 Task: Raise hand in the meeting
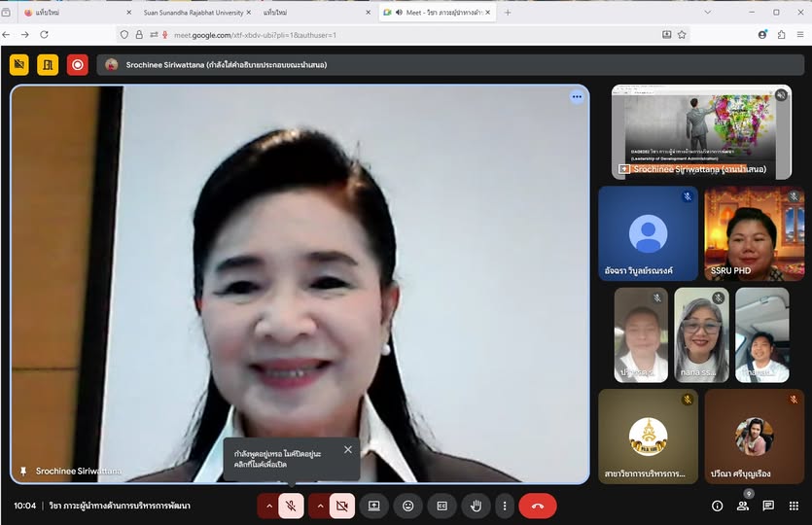coord(476,506)
